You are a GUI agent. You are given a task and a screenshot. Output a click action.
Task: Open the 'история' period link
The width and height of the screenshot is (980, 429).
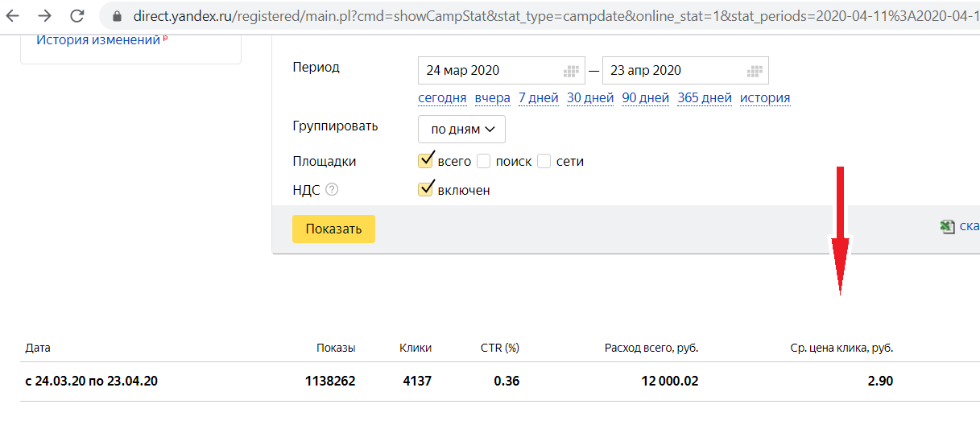pyautogui.click(x=765, y=98)
